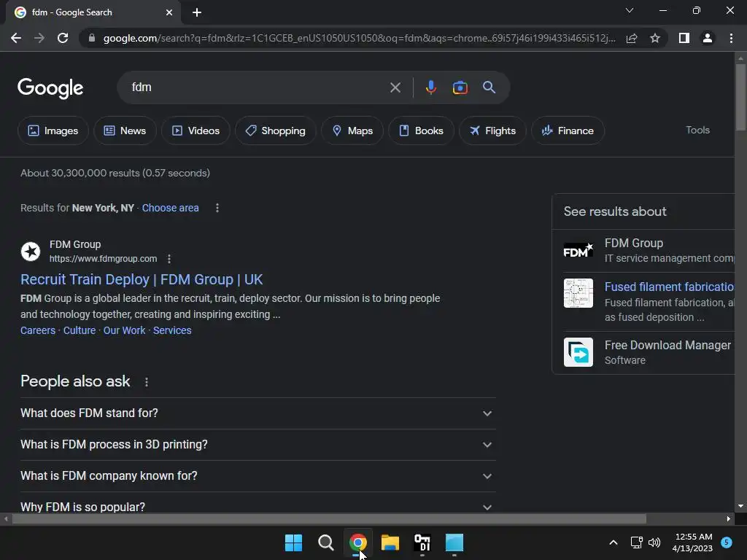View site information via lock icon
This screenshot has height=560, width=747.
click(x=92, y=38)
